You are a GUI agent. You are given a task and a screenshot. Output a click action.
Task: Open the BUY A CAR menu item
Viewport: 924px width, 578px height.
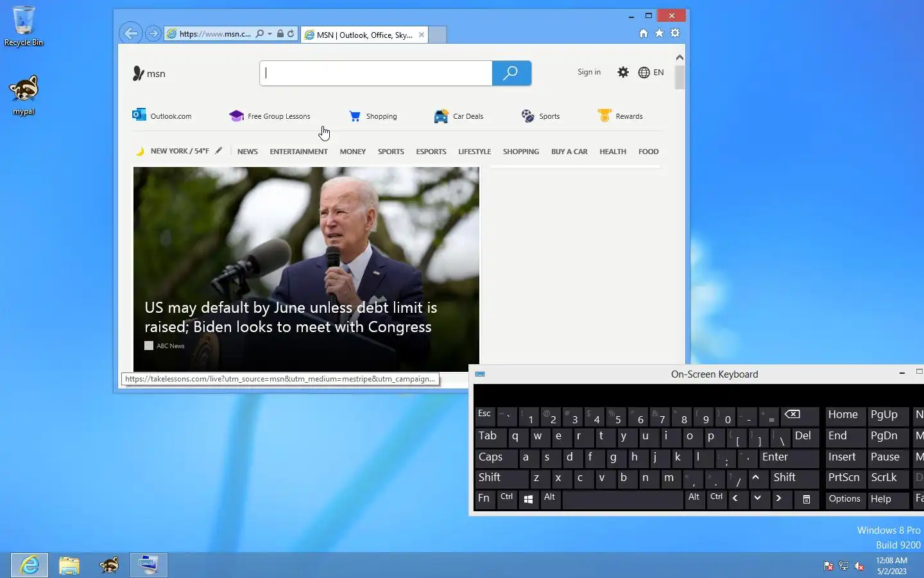[569, 152]
